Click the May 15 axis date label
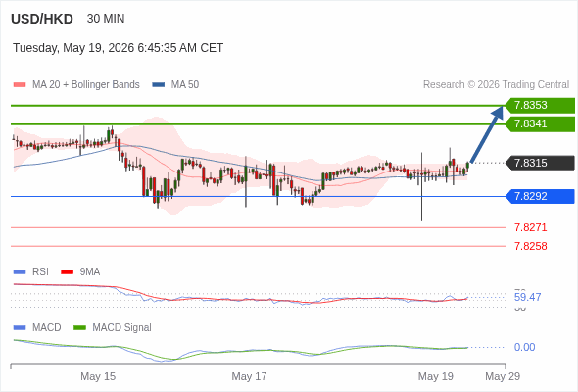This screenshot has height=392, width=578. pyautogui.click(x=98, y=377)
